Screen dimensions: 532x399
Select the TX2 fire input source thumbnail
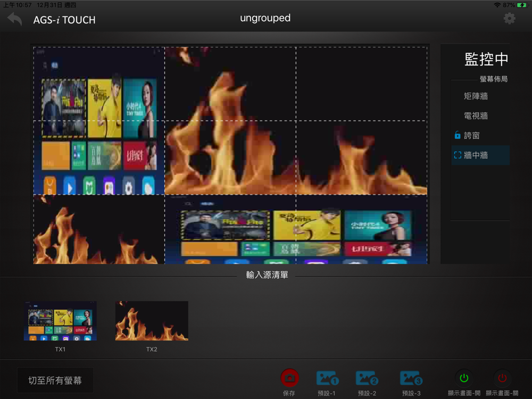pyautogui.click(x=152, y=321)
